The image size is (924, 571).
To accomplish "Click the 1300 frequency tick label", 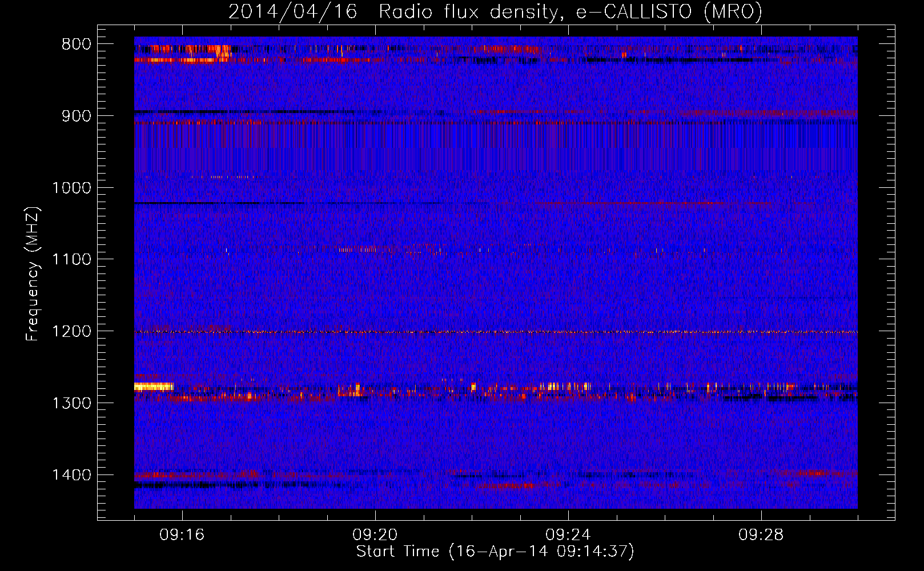I will [x=71, y=403].
